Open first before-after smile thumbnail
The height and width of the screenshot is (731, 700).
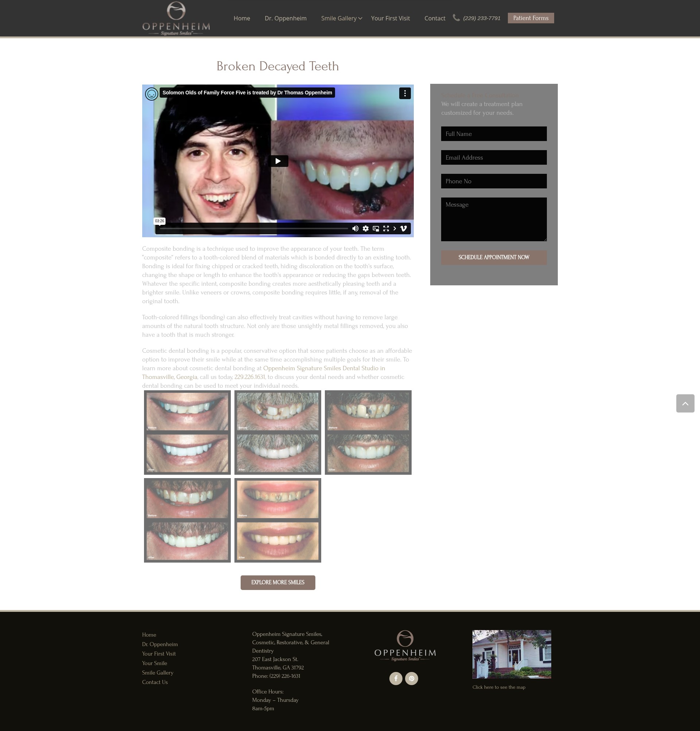click(187, 432)
